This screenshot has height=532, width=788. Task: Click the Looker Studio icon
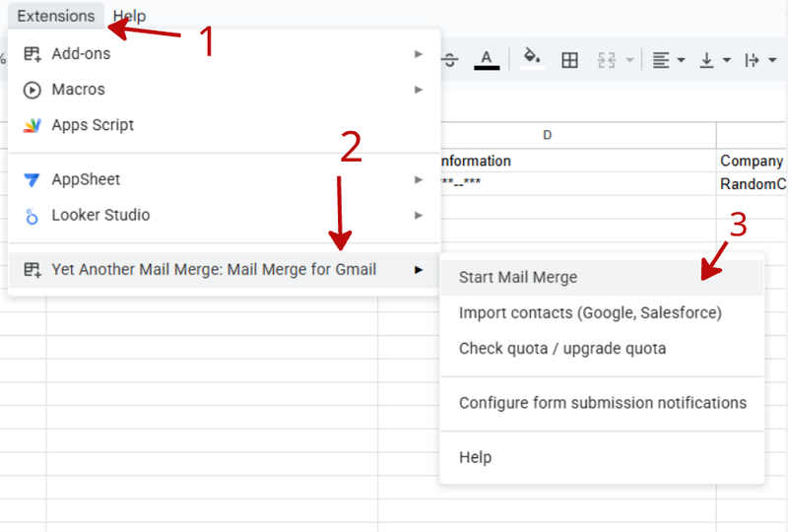[x=32, y=216]
